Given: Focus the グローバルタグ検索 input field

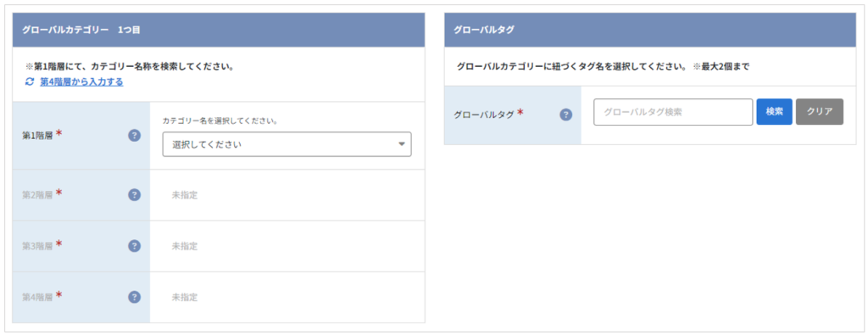Looking at the screenshot, I should (x=673, y=111).
